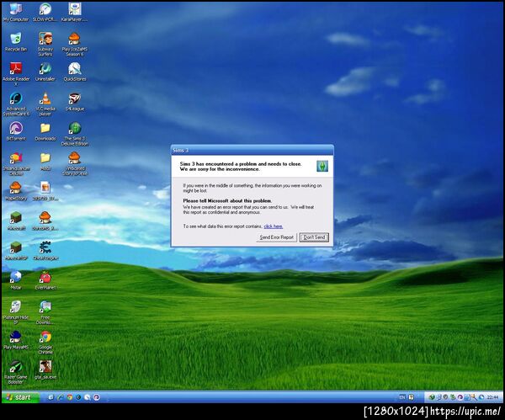The width and height of the screenshot is (505, 420).
Task: Launch the BitTorrent desktop shortcut
Action: point(15,131)
